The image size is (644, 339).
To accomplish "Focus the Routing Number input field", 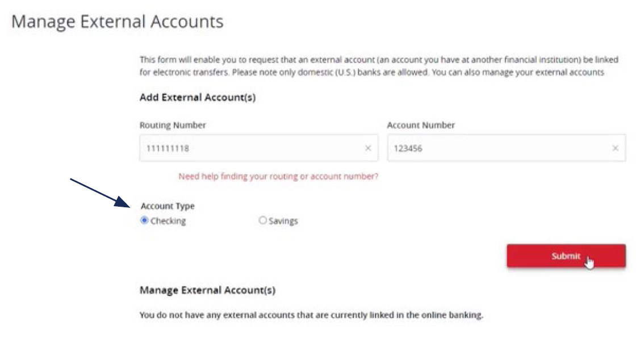I will pos(250,148).
